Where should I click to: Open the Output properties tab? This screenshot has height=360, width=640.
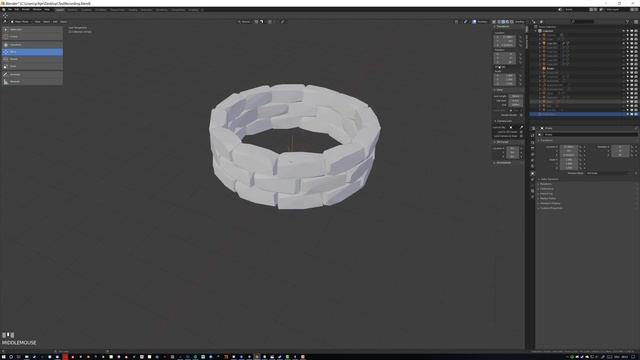[533, 148]
